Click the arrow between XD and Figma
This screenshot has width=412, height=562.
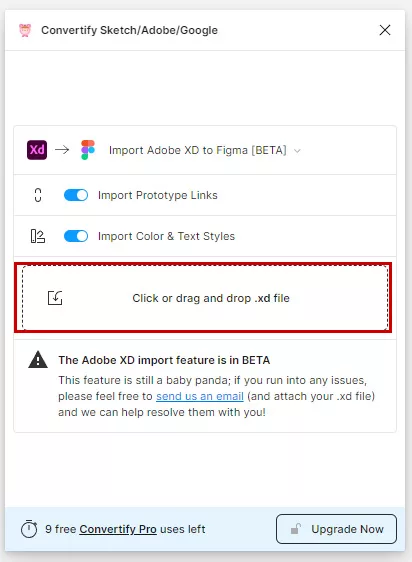tap(62, 149)
